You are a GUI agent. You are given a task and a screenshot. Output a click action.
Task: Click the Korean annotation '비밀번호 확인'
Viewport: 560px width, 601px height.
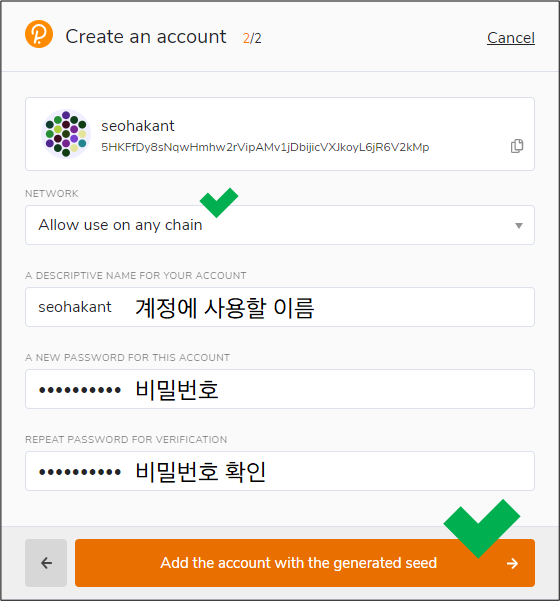click(200, 471)
